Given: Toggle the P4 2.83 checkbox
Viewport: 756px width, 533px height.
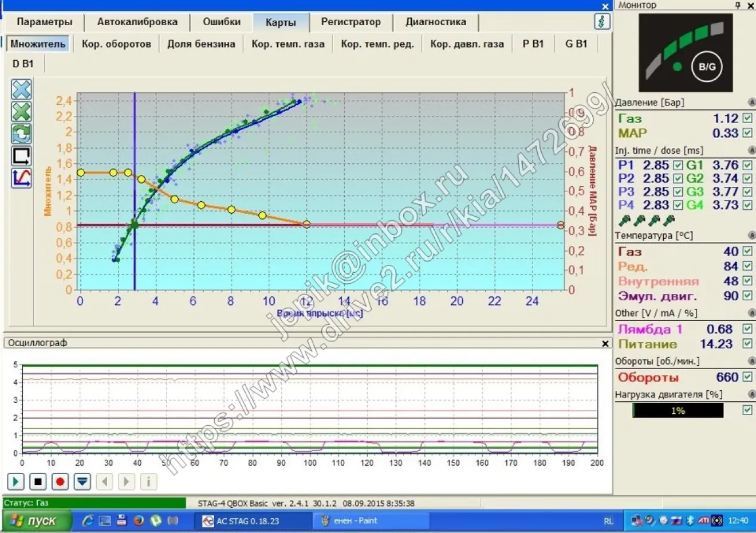Looking at the screenshot, I should tap(678, 205).
